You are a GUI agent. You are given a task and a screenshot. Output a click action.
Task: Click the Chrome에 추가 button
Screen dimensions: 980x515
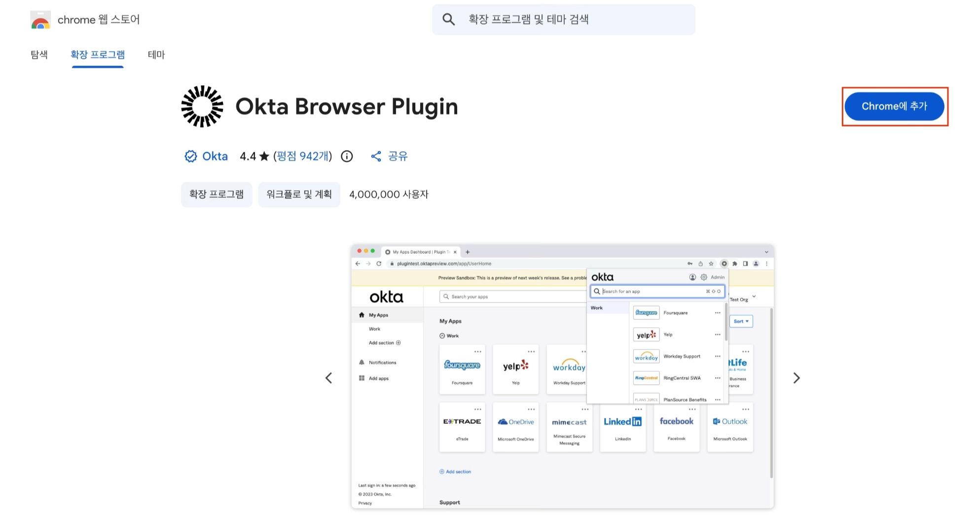(x=894, y=106)
